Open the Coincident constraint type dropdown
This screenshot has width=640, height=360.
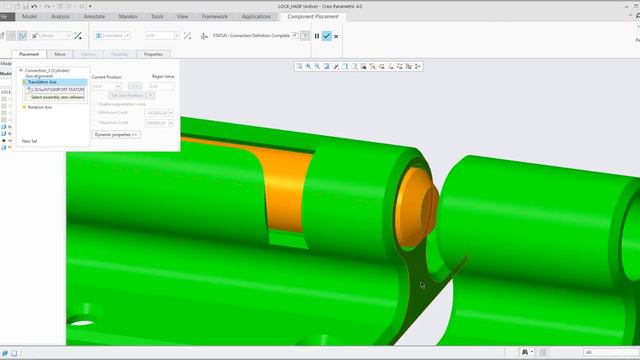[x=127, y=36]
